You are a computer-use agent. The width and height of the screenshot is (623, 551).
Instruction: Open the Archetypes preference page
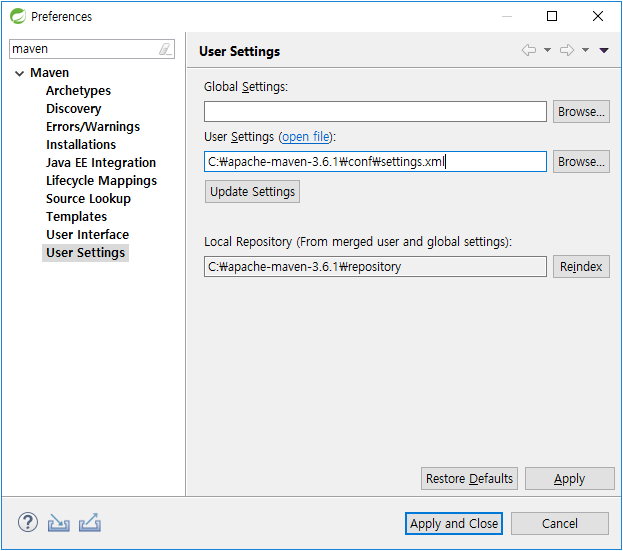(78, 91)
